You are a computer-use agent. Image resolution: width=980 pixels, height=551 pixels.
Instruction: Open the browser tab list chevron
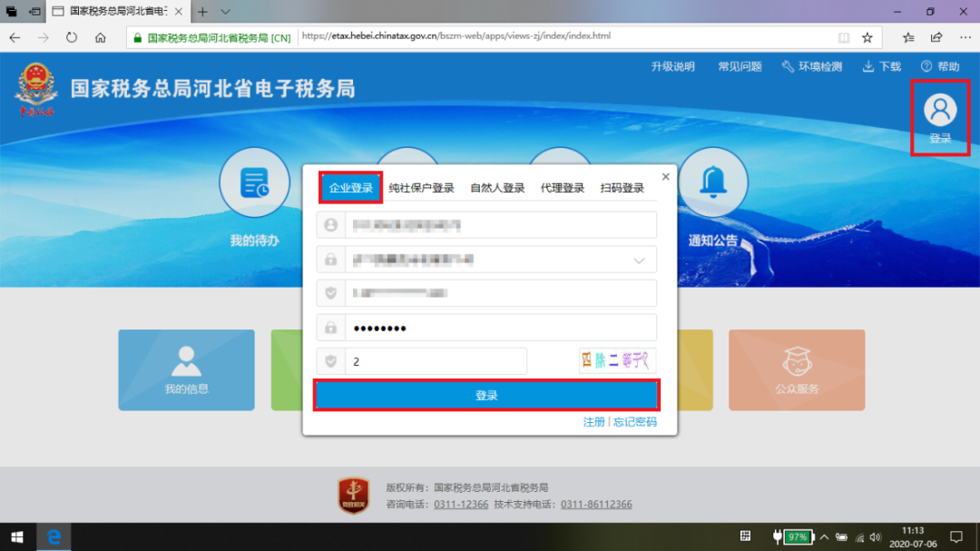coord(225,12)
